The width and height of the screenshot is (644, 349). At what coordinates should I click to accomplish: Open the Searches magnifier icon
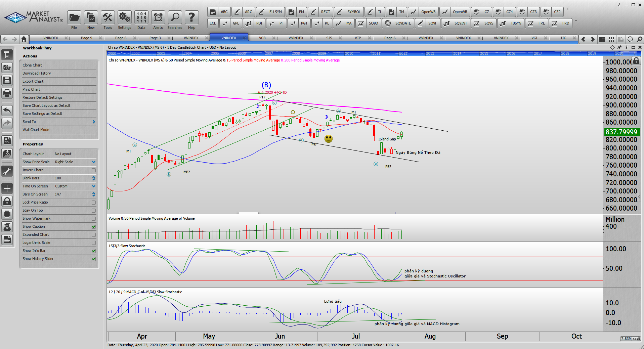click(175, 17)
